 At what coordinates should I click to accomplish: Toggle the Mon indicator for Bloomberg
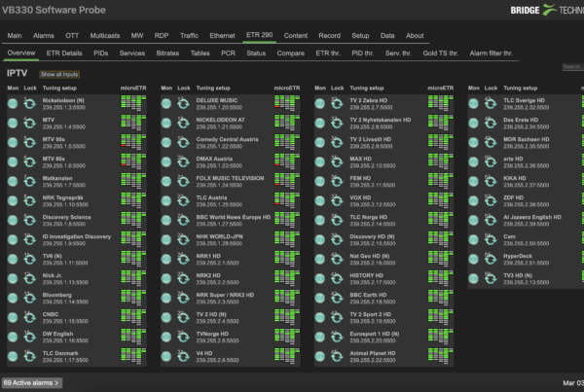13,299
